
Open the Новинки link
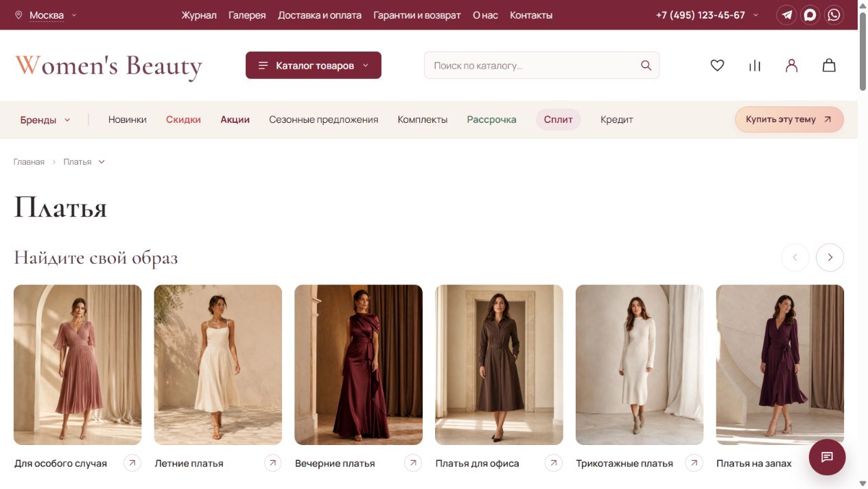pyautogui.click(x=128, y=120)
